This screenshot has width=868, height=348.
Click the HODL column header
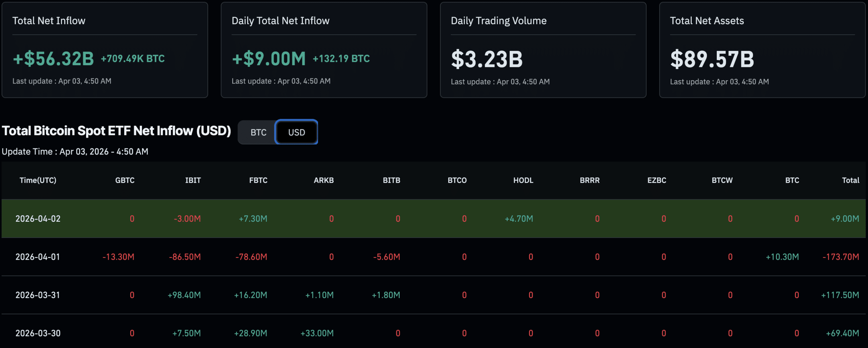coord(523,180)
